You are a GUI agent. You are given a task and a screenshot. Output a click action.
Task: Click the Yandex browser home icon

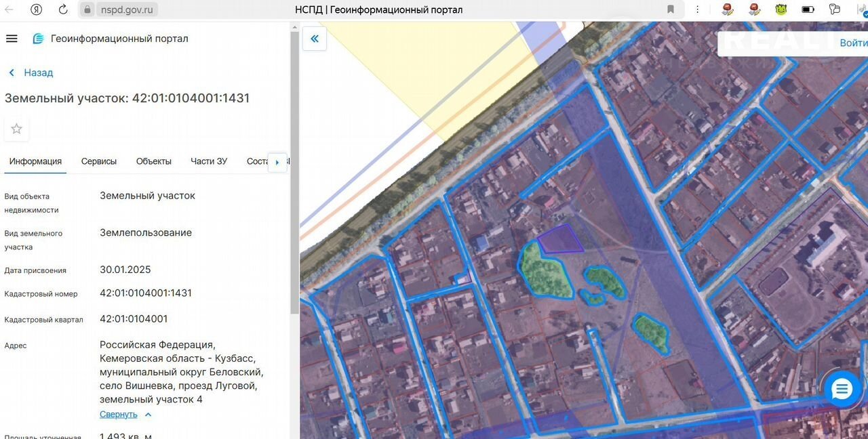tap(37, 9)
